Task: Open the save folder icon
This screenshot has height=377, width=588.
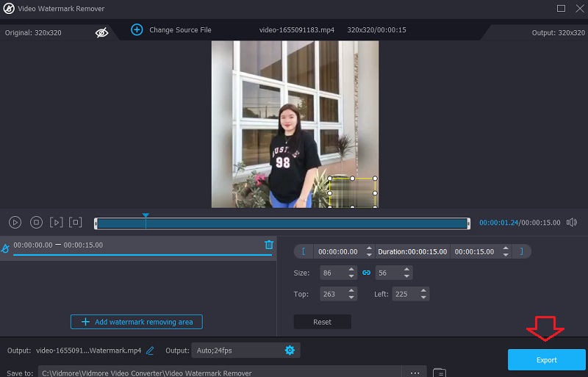Action: coord(439,373)
